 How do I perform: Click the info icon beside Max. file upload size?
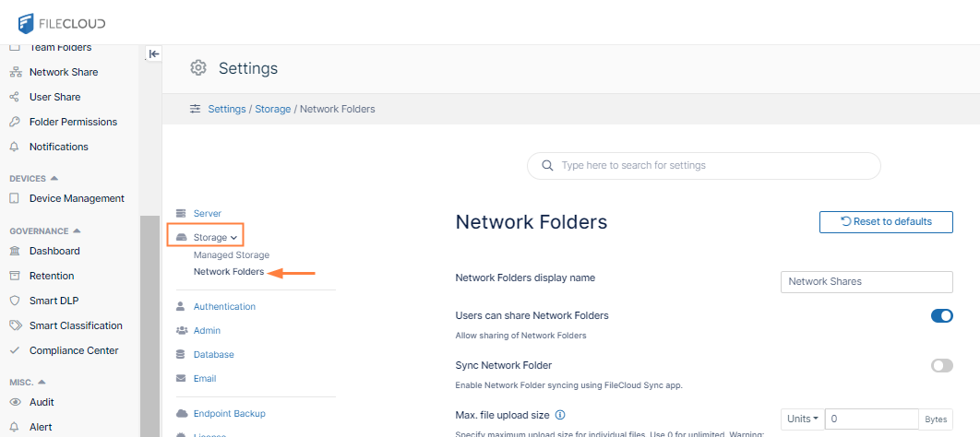point(560,415)
